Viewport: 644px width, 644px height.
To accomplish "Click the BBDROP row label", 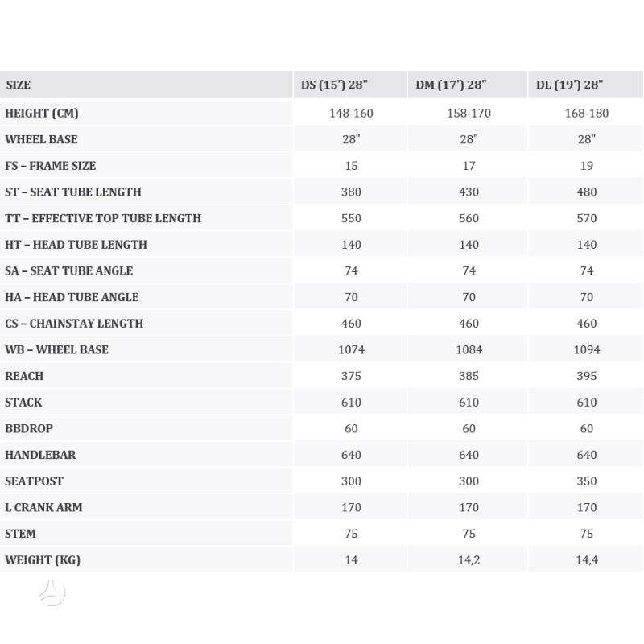I will tap(29, 428).
